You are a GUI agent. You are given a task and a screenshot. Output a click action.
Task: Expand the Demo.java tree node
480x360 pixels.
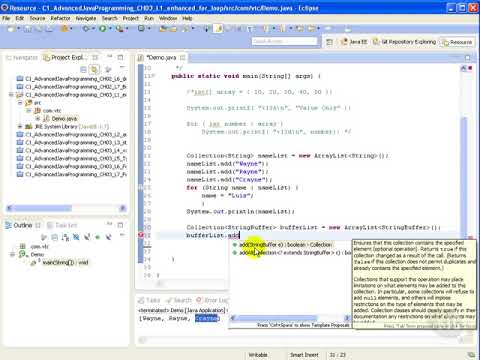(x=37, y=119)
